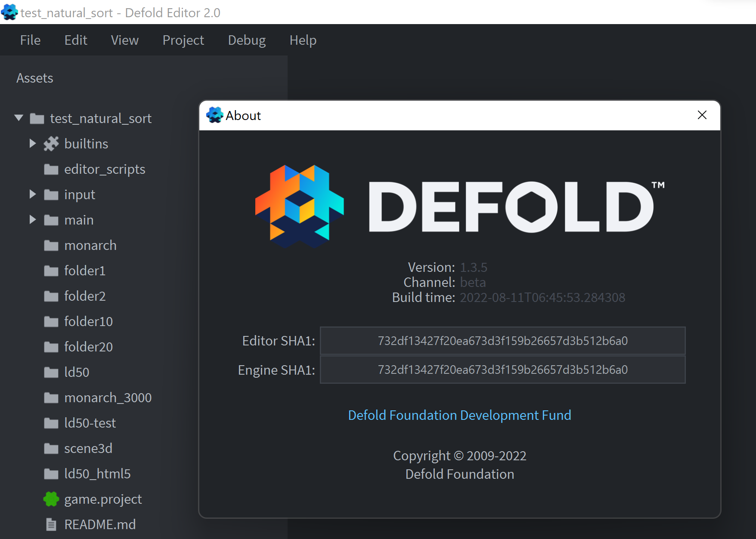Collapse the test_natural_sort tree node
This screenshot has height=539, width=756.
pos(18,118)
